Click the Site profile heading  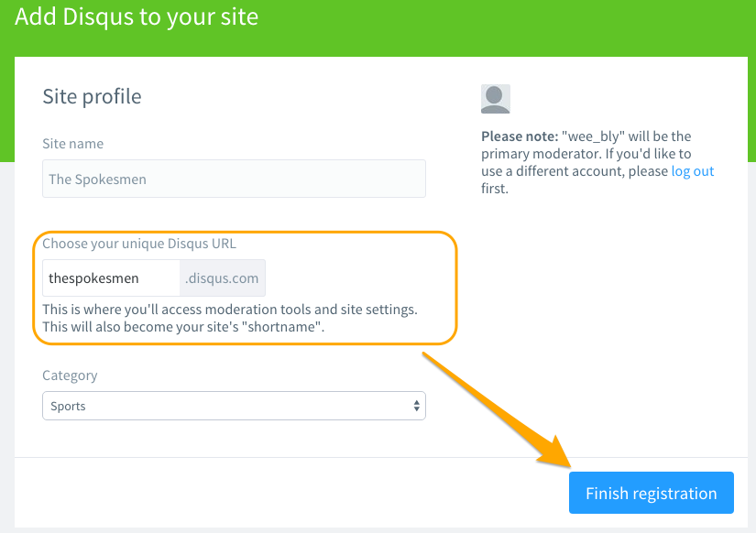click(x=92, y=96)
